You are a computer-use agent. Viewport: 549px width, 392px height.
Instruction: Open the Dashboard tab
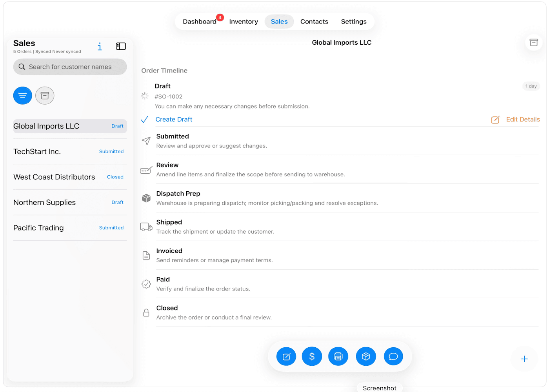200,22
